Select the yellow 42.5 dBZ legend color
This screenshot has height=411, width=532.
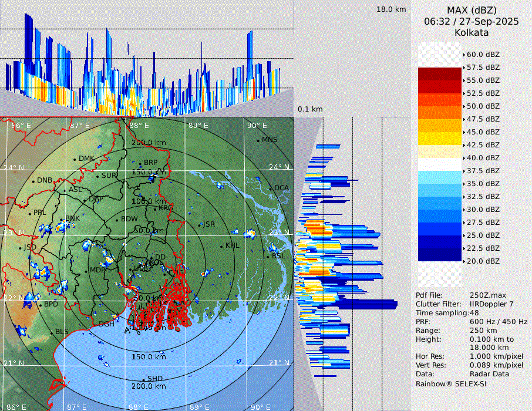point(439,139)
